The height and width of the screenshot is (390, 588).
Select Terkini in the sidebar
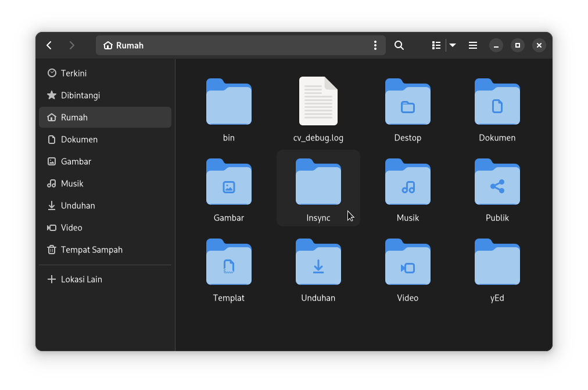pos(74,73)
